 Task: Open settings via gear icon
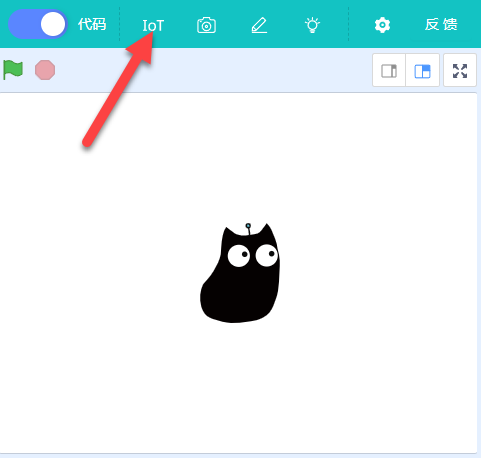[382, 25]
